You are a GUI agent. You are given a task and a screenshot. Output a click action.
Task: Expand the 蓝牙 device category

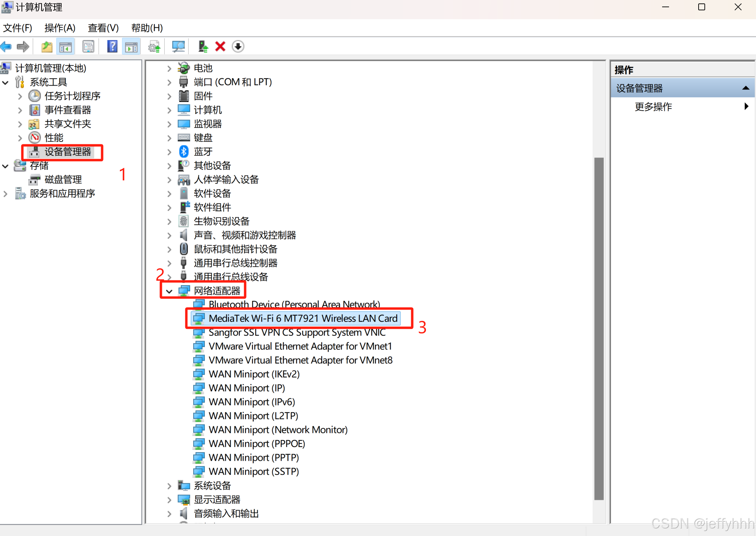click(169, 152)
